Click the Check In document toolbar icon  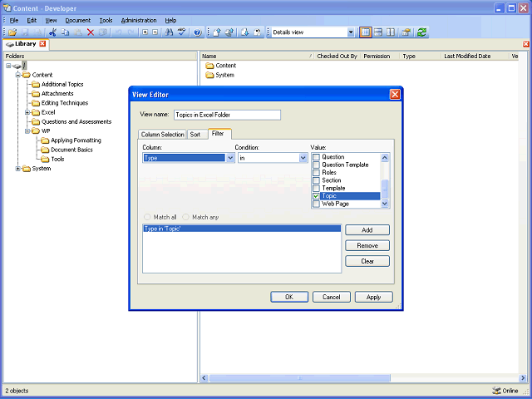point(217,32)
